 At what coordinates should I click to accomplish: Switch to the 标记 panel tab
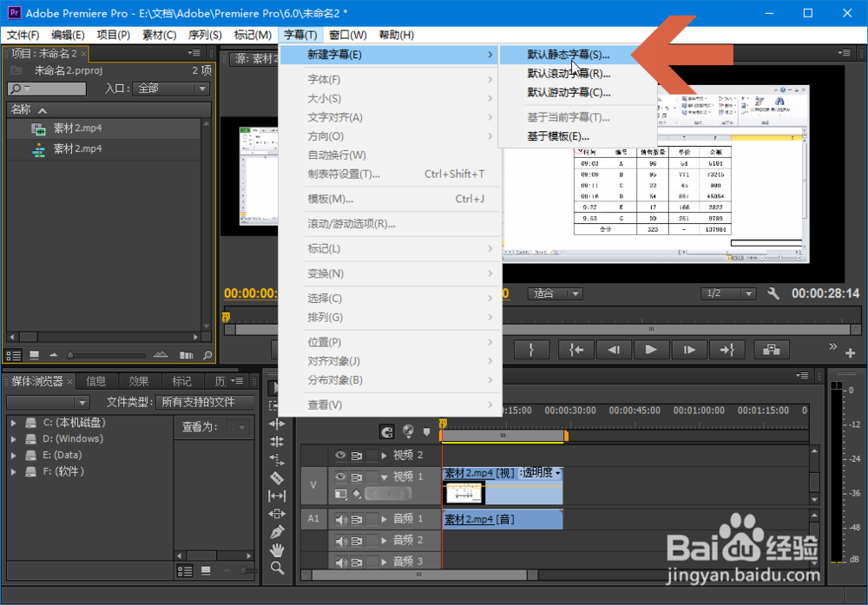[x=181, y=381]
